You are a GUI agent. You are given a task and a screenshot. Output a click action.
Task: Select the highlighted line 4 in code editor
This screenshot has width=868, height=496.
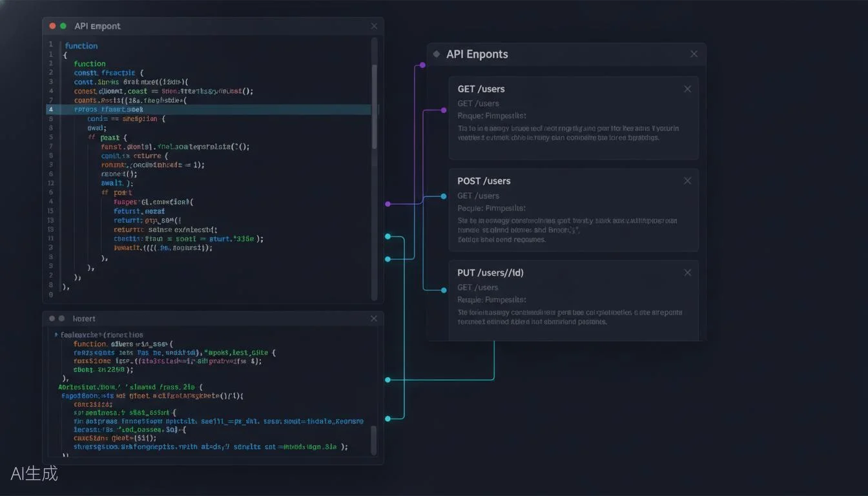pyautogui.click(x=208, y=110)
